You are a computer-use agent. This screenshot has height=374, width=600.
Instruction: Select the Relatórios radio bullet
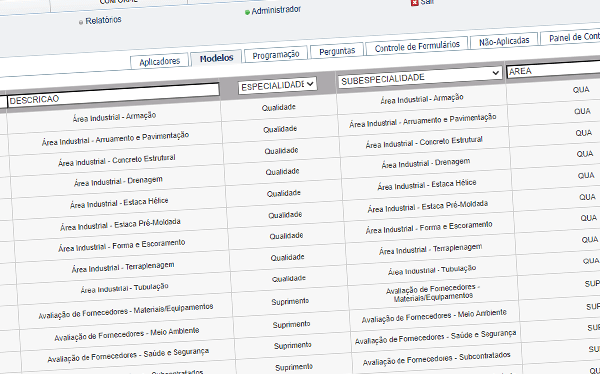point(81,23)
